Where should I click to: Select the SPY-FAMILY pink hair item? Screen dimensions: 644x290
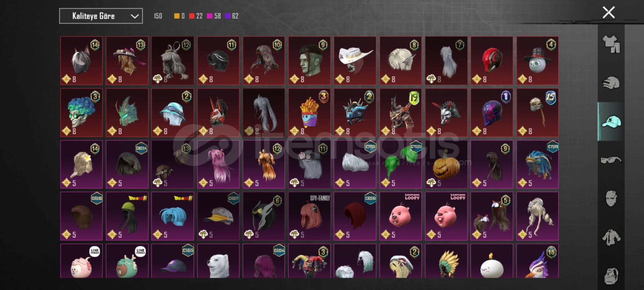[x=310, y=216]
